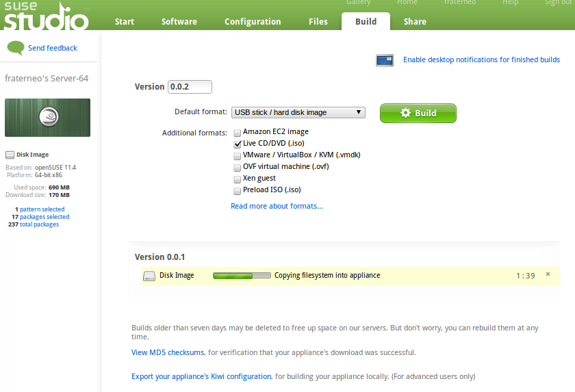Open the total packages link
Viewport: 575px width, 392px height.
click(39, 224)
